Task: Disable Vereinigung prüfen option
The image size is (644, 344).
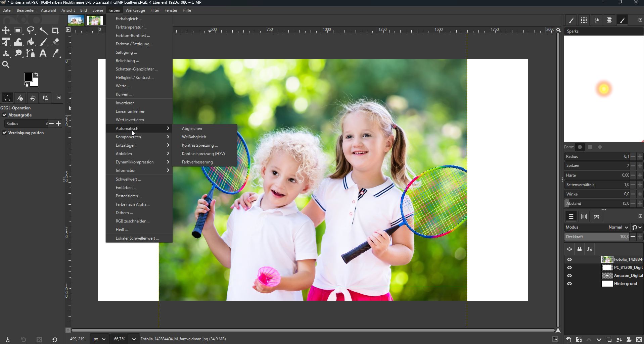Action: (x=5, y=133)
